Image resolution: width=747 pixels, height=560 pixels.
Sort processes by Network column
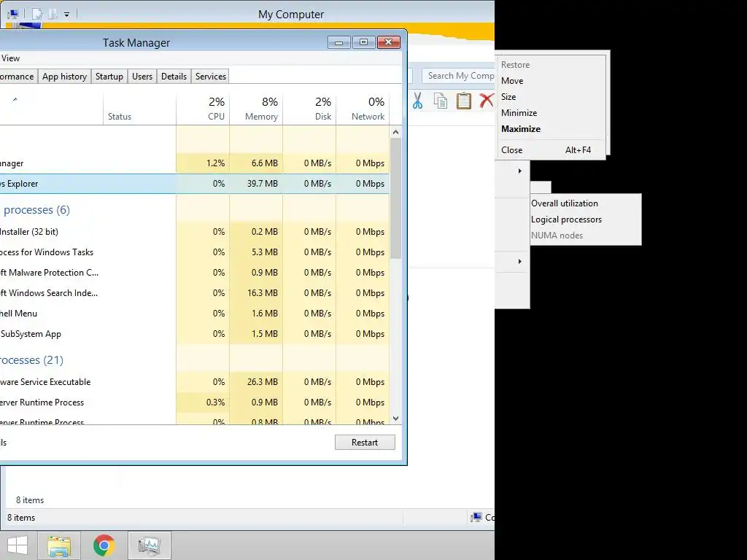pos(363,109)
